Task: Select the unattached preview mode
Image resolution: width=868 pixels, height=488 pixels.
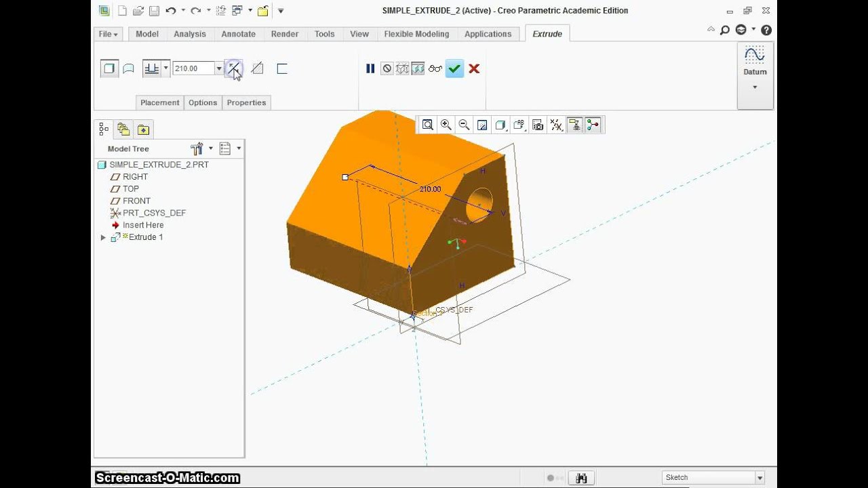Action: coord(402,68)
